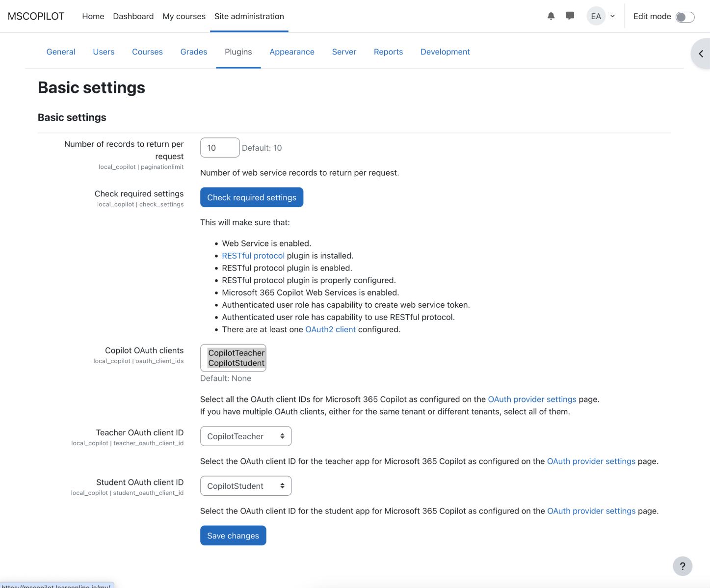Open the Teacher OAuth client ID dropdown

coord(245,436)
